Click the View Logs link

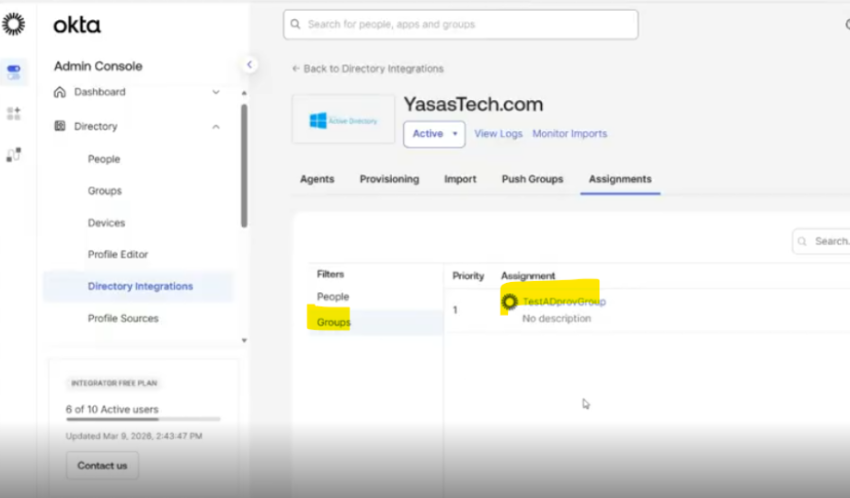point(499,134)
